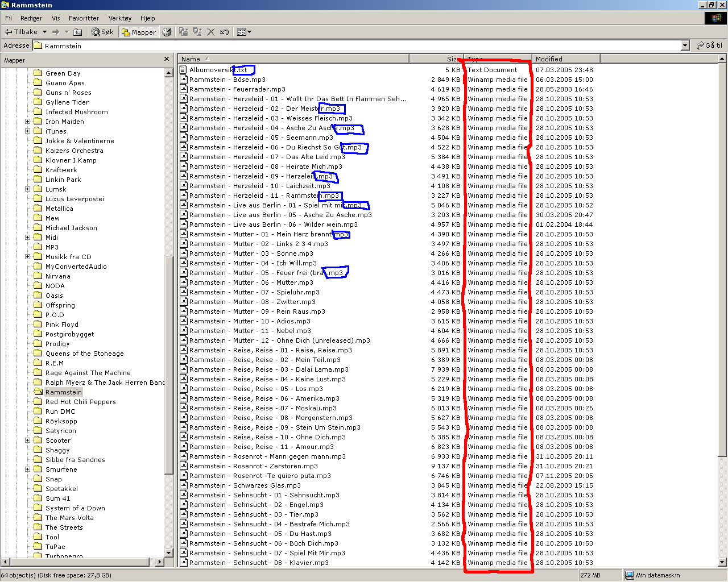Click the Undo toolbar icon
Image resolution: width=728 pixels, height=582 pixels.
coord(224,32)
